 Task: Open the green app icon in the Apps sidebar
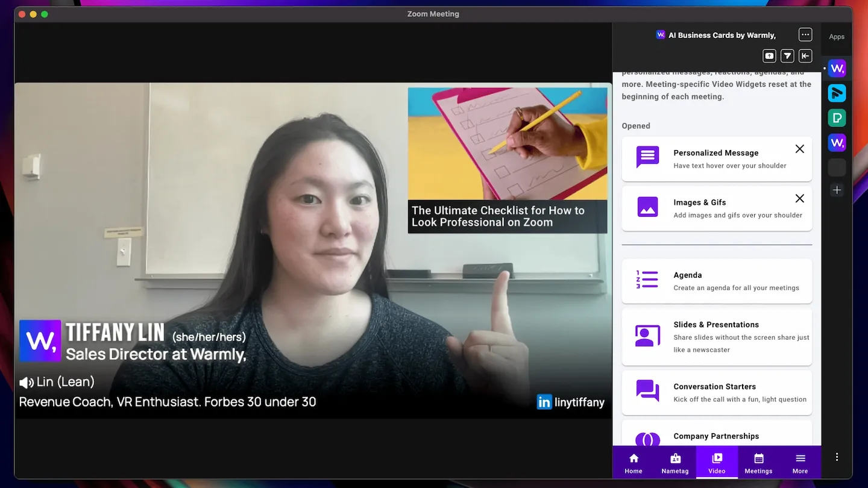click(x=837, y=117)
